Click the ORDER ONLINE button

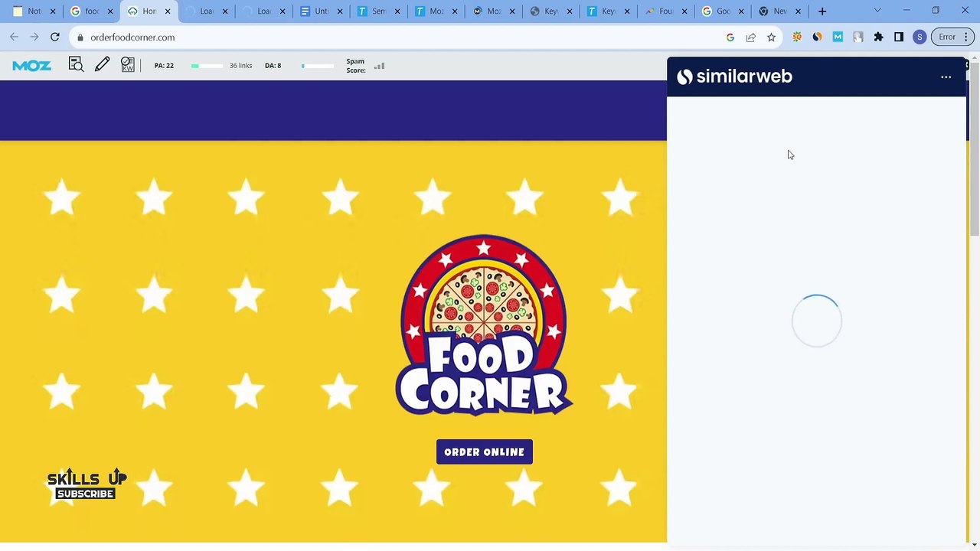484,452
